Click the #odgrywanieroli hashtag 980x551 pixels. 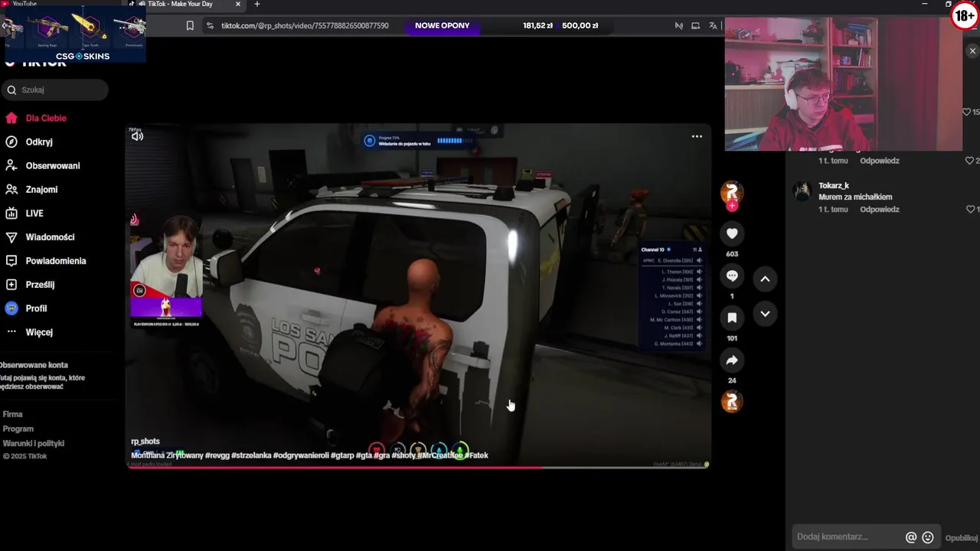[x=301, y=455]
